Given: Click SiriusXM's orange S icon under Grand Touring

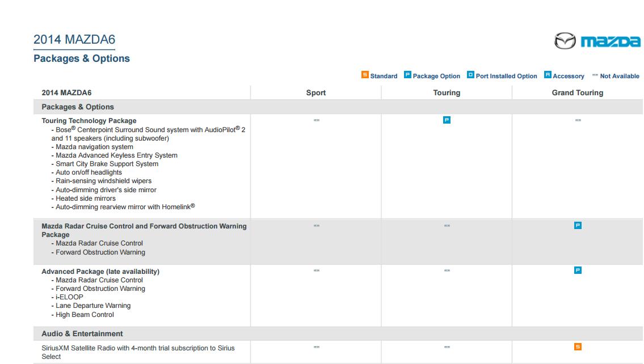Looking at the screenshot, I should pos(578,347).
